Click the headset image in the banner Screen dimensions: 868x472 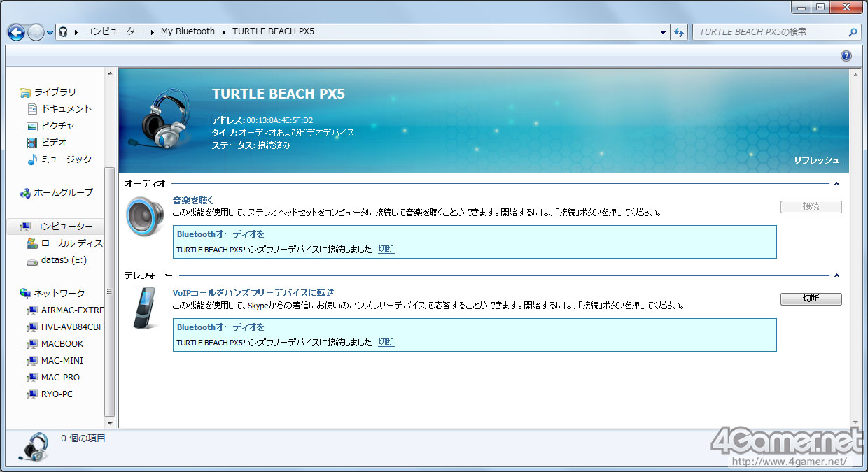point(160,118)
